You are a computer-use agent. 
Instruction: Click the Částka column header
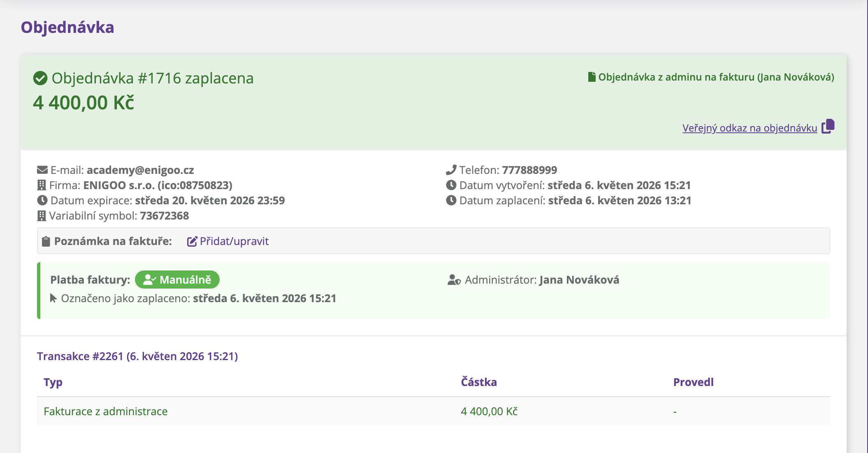(x=479, y=382)
